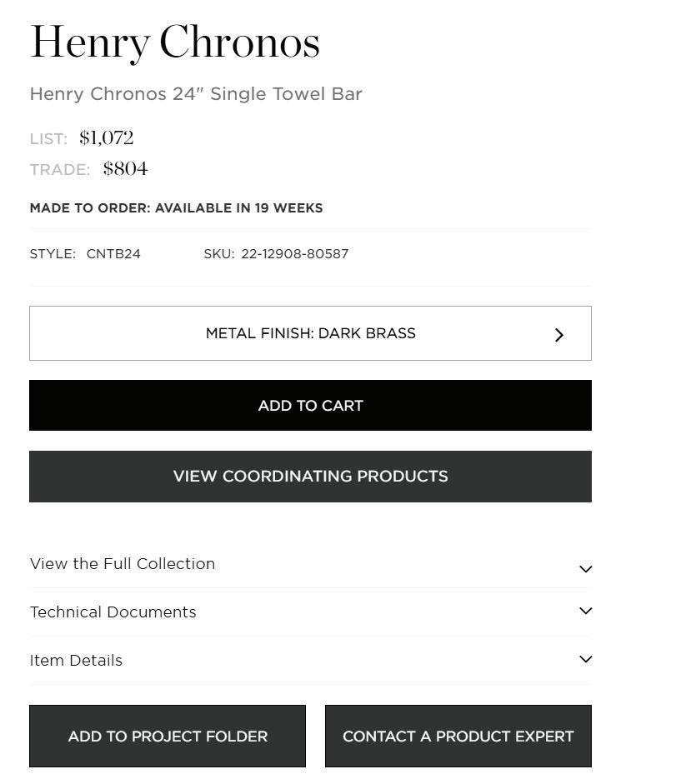Click the SKU number 22-12908-80587
The width and height of the screenshot is (691, 784).
pyautogui.click(x=294, y=254)
